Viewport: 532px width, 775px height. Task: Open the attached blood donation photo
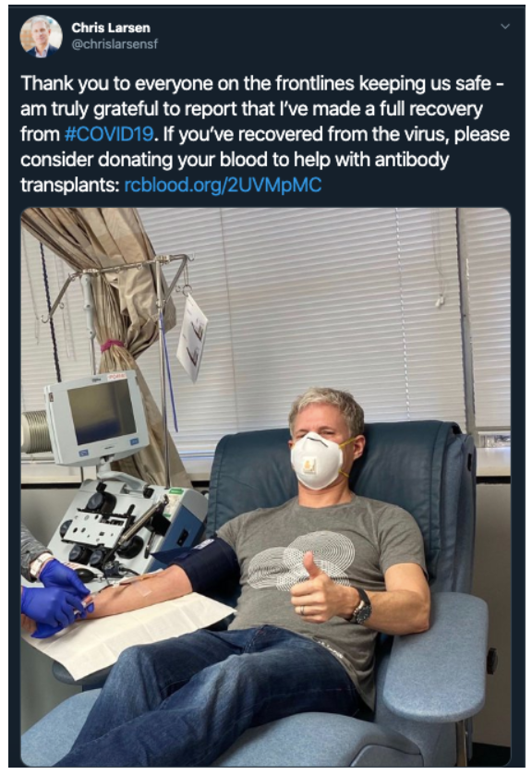coord(265,487)
